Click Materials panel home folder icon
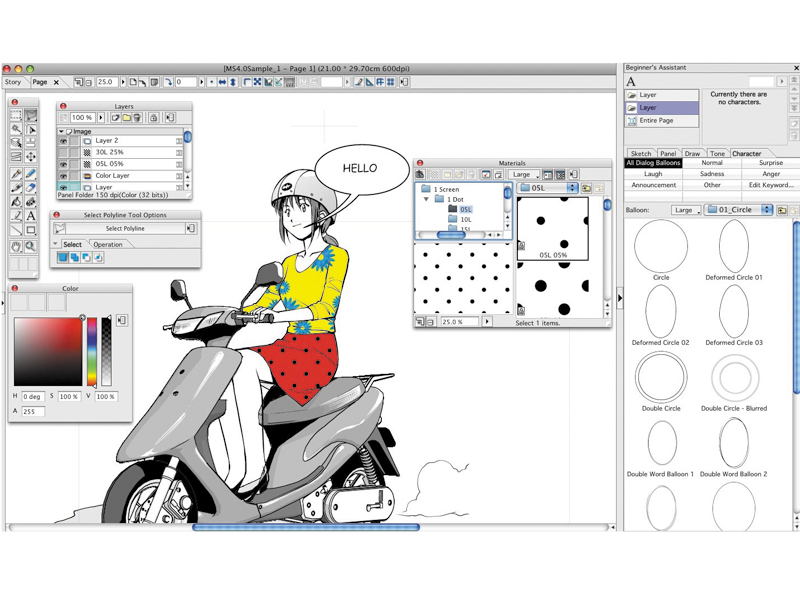Screen dimensions: 800x600 [x=420, y=174]
